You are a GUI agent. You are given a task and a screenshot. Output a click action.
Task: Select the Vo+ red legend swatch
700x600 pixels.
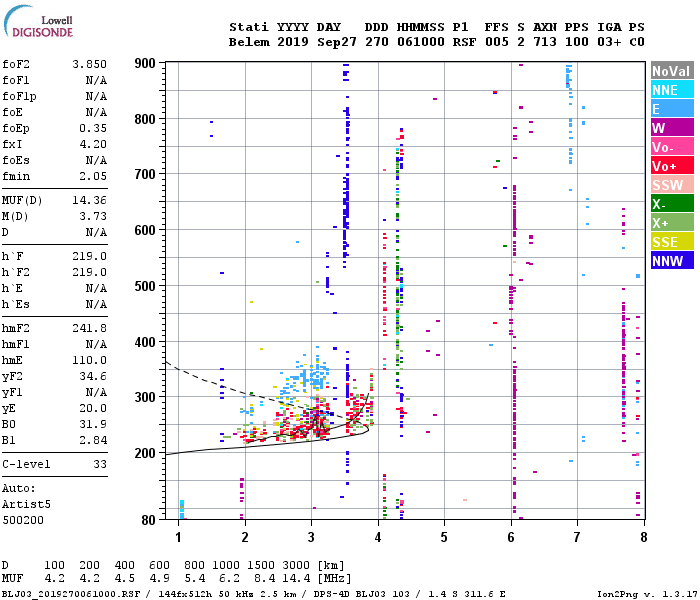tap(672, 166)
